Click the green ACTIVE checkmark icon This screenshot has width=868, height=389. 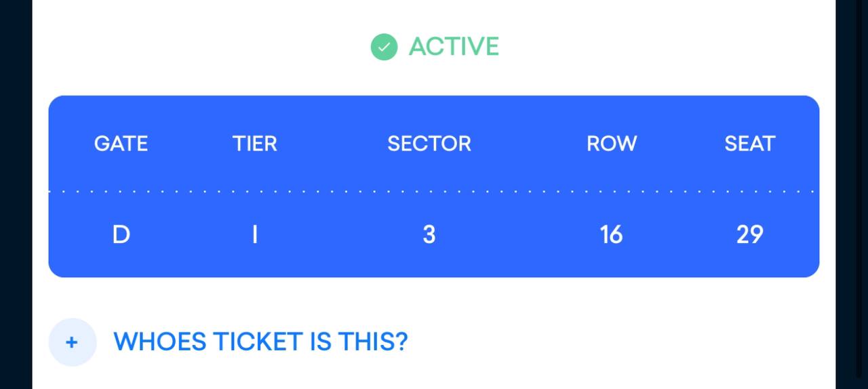coord(384,47)
